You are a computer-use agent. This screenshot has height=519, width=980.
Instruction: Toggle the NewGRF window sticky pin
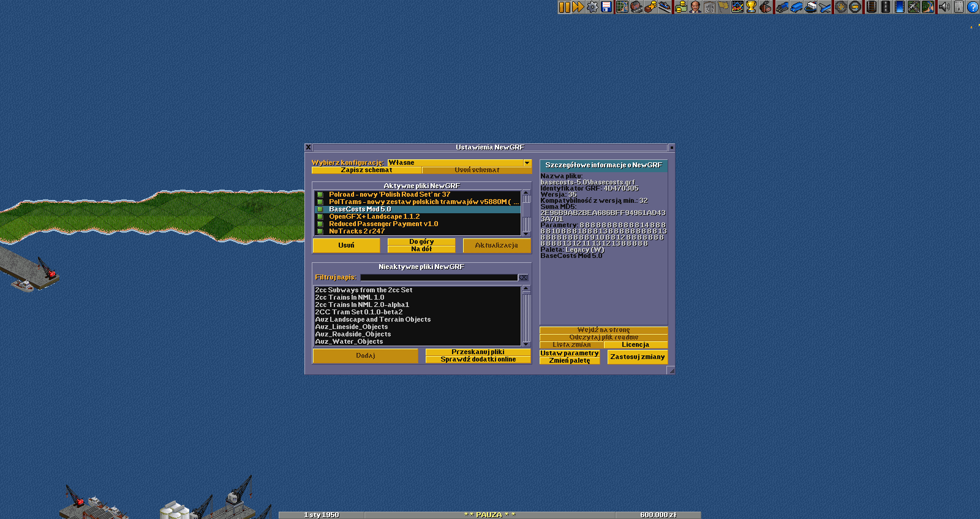pos(671,148)
